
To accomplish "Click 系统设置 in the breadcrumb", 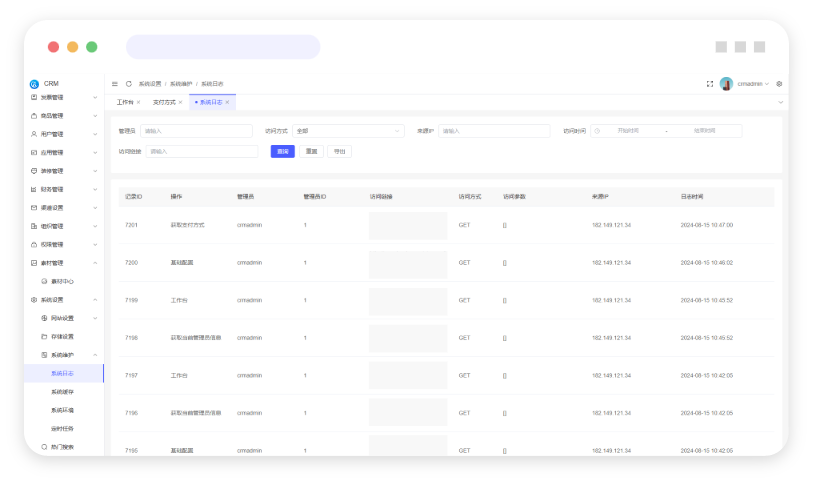I will [x=150, y=84].
